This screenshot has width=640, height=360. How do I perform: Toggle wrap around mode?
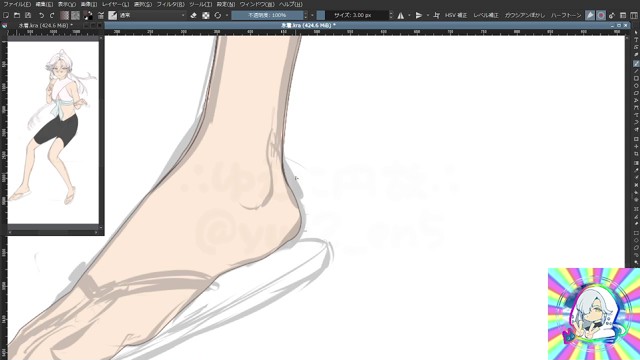click(x=436, y=16)
